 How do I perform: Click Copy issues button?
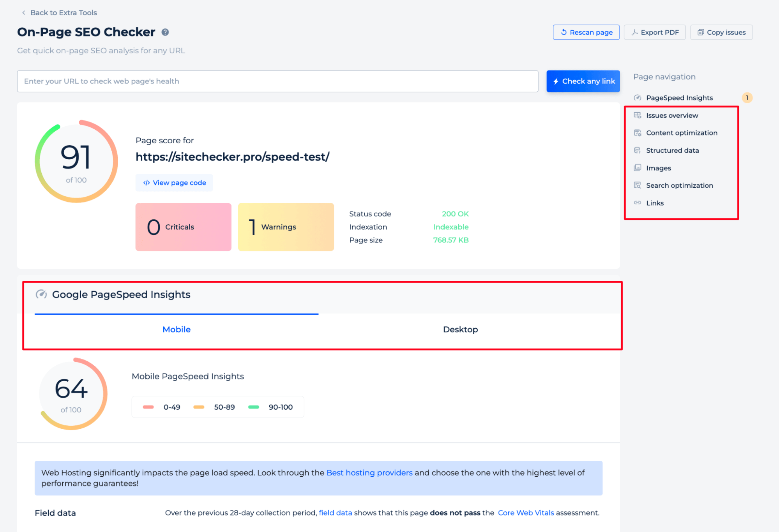[x=721, y=32]
